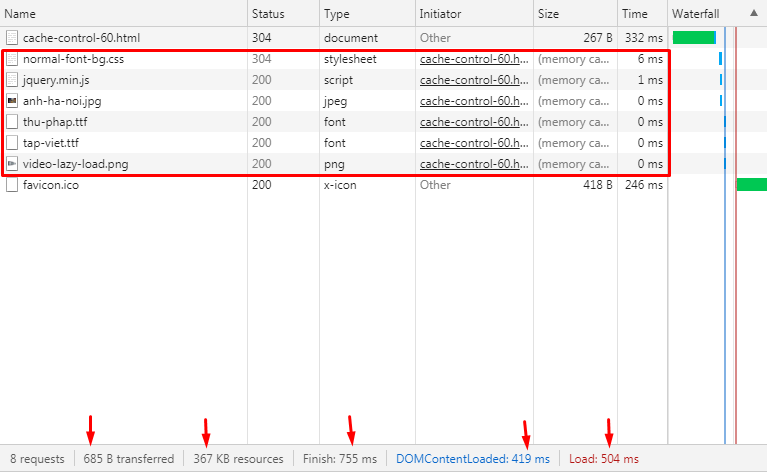Click the file icon beside favicon.ico
Image resolution: width=767 pixels, height=472 pixels.
pos(12,185)
